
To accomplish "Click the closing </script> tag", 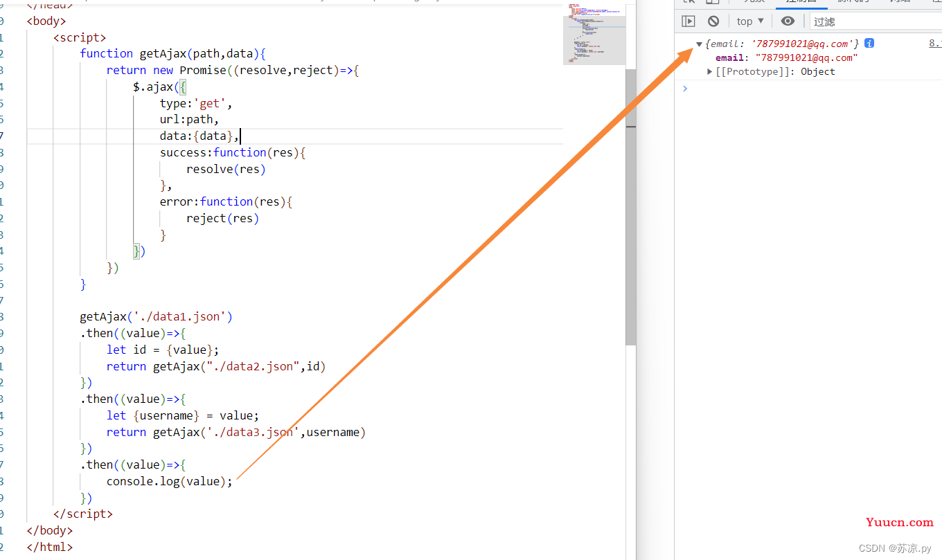I will (83, 514).
